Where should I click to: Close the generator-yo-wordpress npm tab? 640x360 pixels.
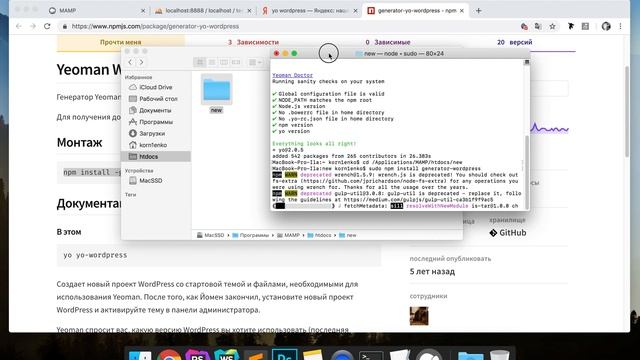[x=462, y=11]
